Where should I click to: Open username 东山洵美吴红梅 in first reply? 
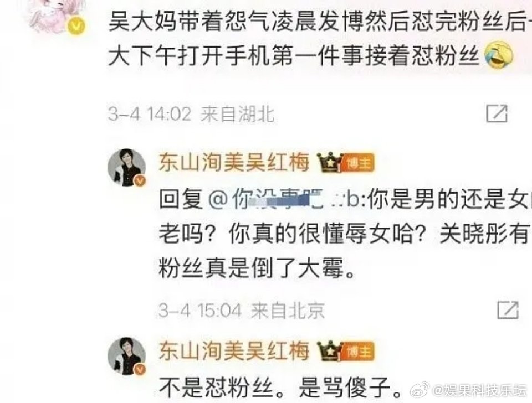(234, 162)
